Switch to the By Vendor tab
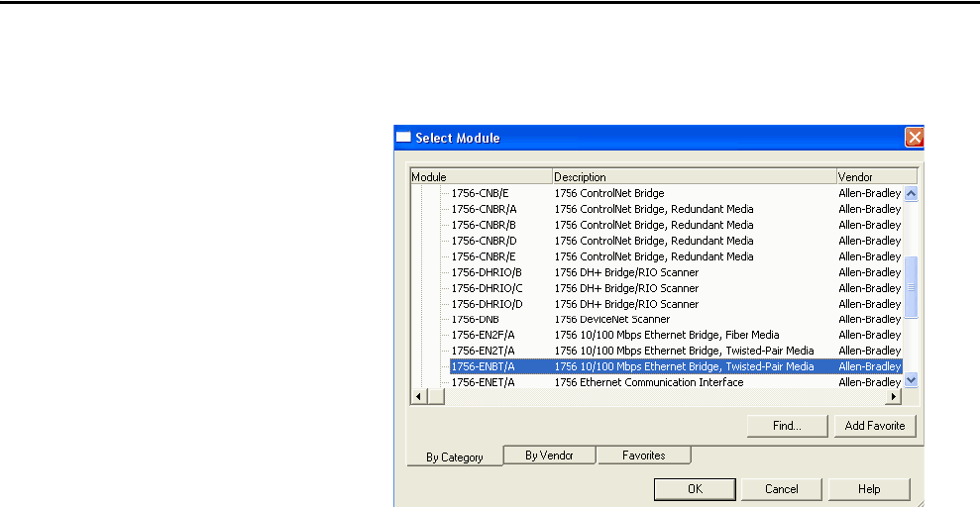Image resolution: width=980 pixels, height=507 pixels. 549,456
